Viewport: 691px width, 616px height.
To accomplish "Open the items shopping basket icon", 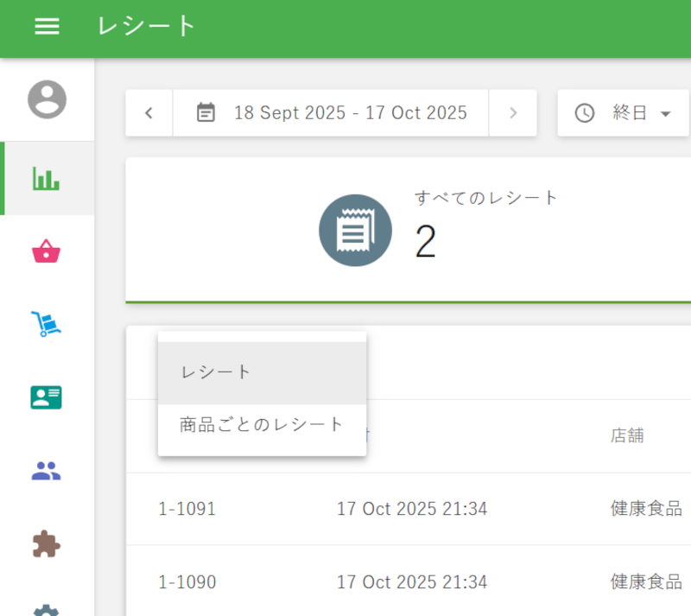I will tap(47, 252).
